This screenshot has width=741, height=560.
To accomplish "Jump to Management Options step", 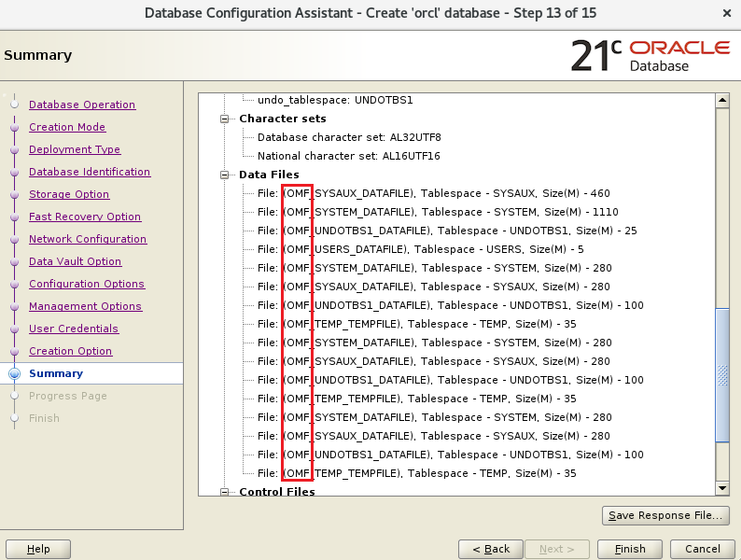I will pos(86,306).
